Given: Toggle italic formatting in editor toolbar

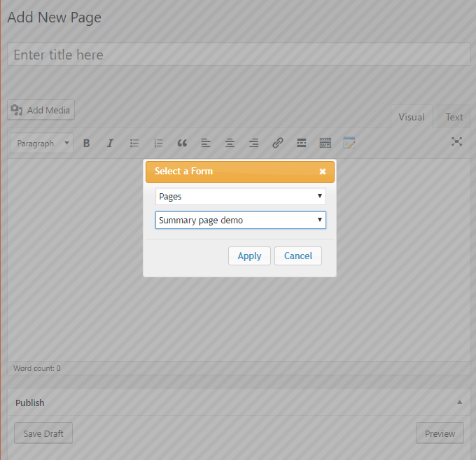Looking at the screenshot, I should (110, 143).
